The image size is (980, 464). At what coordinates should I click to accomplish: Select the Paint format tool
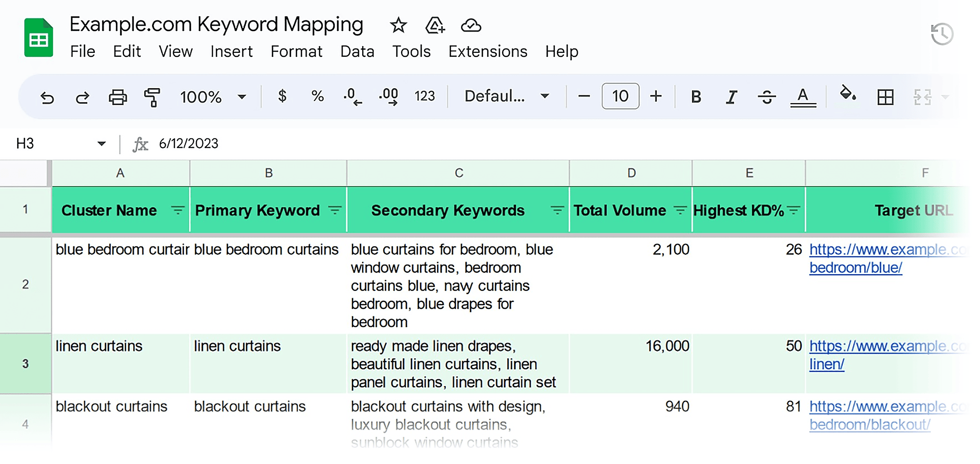152,98
